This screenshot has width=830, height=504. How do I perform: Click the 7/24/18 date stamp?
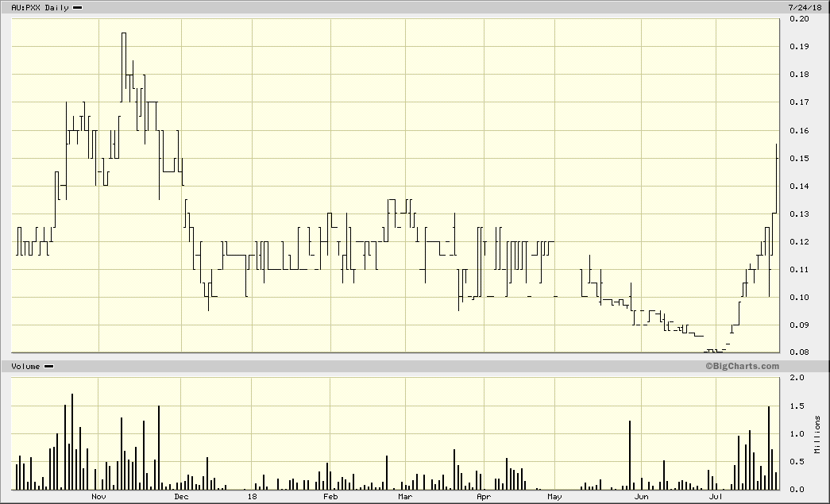804,7
